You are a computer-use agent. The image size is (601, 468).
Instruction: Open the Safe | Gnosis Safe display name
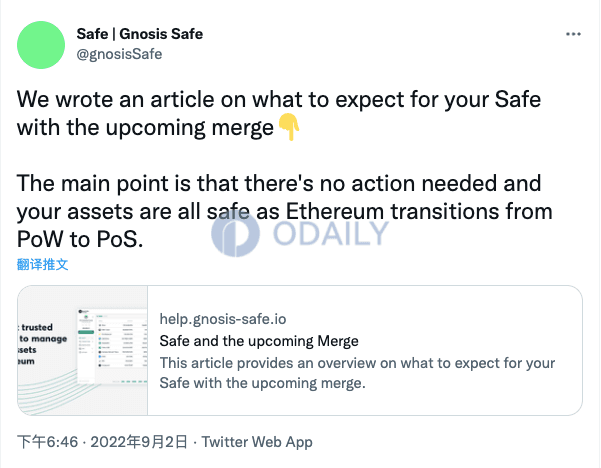[140, 34]
